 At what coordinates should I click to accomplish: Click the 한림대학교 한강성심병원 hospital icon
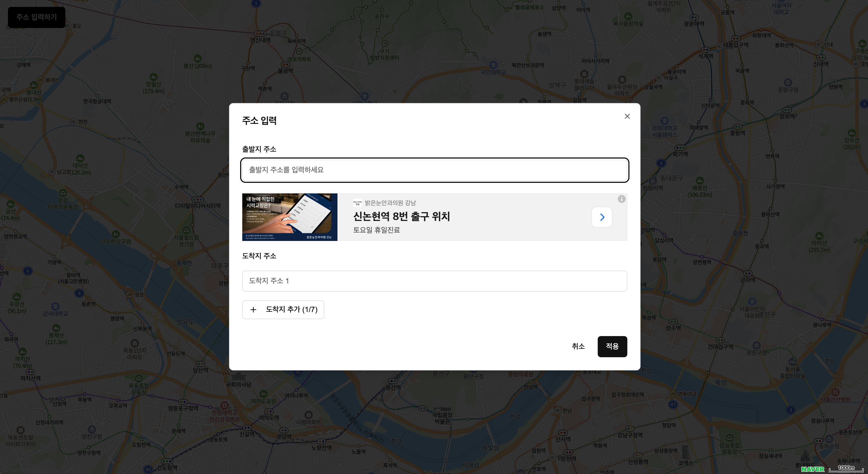225,405
